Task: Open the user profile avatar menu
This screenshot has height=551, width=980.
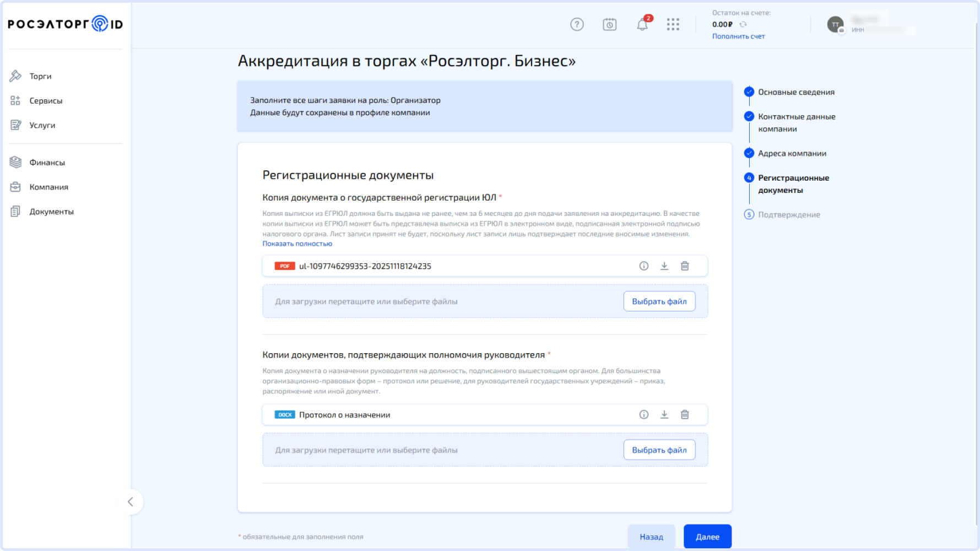Action: tap(835, 24)
